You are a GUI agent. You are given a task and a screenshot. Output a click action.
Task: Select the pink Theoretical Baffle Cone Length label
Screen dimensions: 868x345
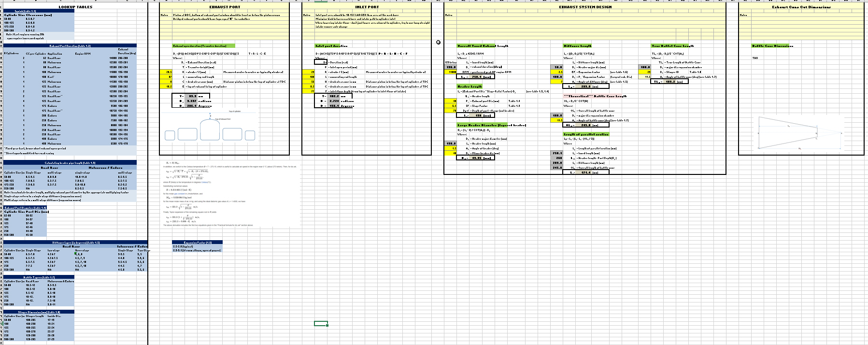596,96
